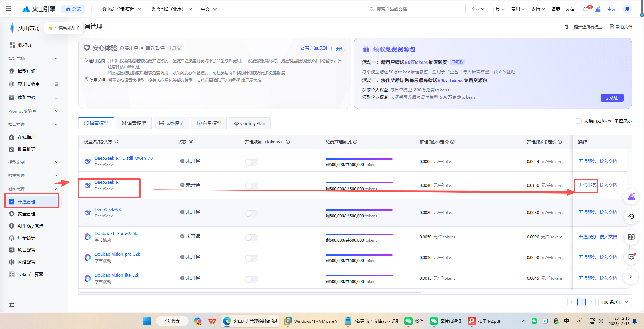Open the 火山引擎 logo homepage
644x329 pixels.
tap(39, 9)
